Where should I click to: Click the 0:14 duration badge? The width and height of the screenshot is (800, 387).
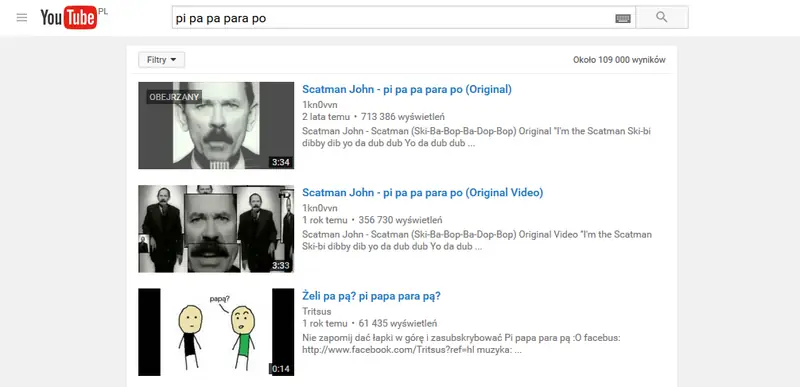281,369
